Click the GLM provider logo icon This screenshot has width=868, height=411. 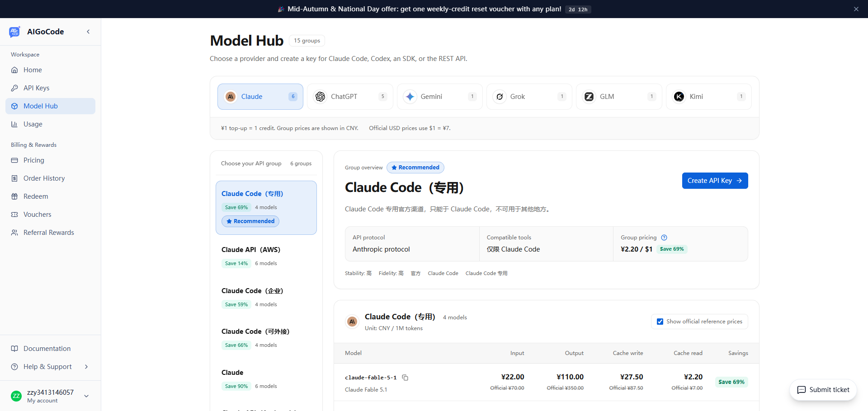(x=589, y=97)
